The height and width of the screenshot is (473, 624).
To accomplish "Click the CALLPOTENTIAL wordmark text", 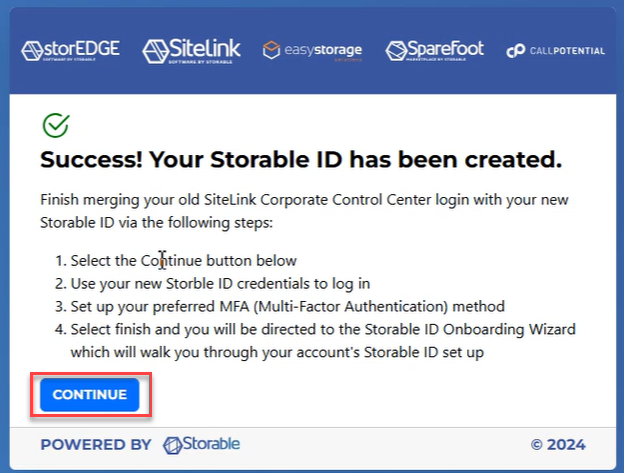I will [x=567, y=51].
